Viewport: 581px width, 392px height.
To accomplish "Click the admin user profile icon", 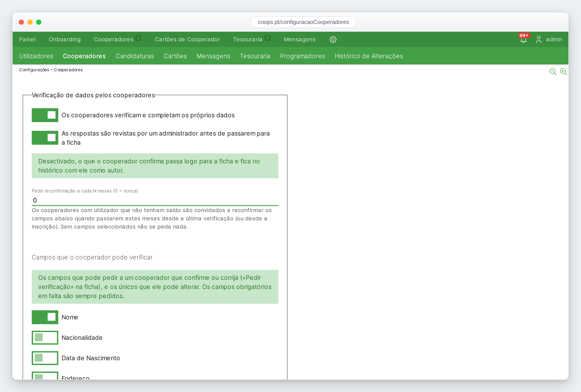I will (x=539, y=40).
